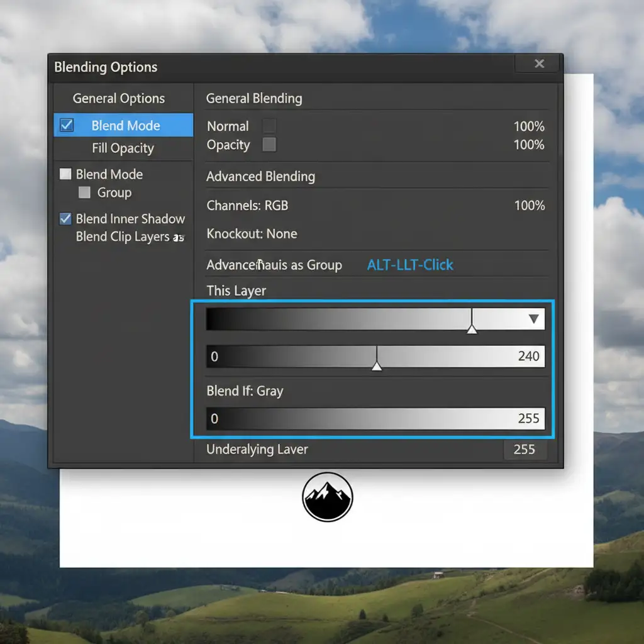644x644 pixels.
Task: Open the Knockout: None dropdown
Action: coord(252,234)
